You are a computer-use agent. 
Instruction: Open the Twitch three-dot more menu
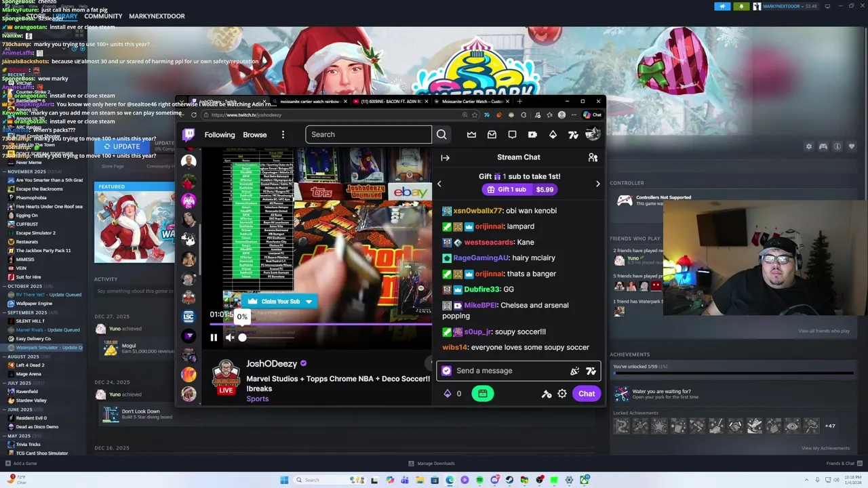[283, 134]
